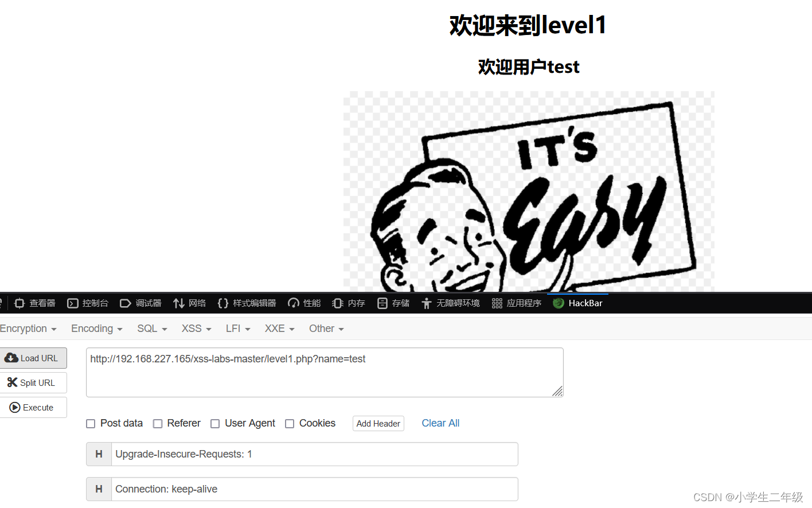Screen dimensions: 812x508
Task: Open the Encryption dropdown menu
Action: click(x=28, y=329)
